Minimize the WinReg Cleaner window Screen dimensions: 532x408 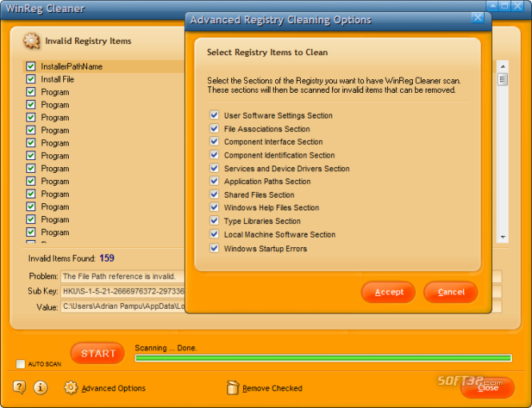coord(492,6)
